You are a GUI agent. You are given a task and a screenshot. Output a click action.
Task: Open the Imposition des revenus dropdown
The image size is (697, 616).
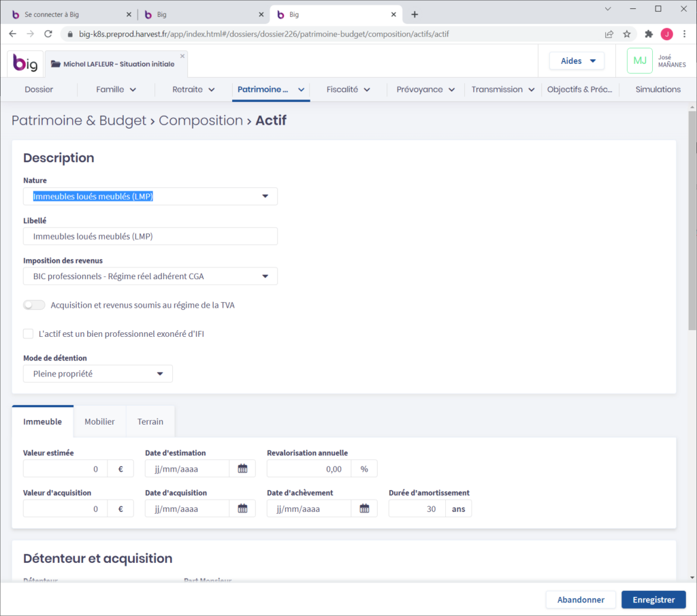pos(150,276)
